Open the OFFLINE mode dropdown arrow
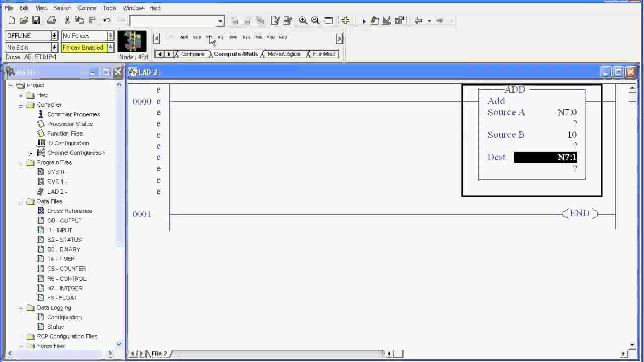 point(54,36)
